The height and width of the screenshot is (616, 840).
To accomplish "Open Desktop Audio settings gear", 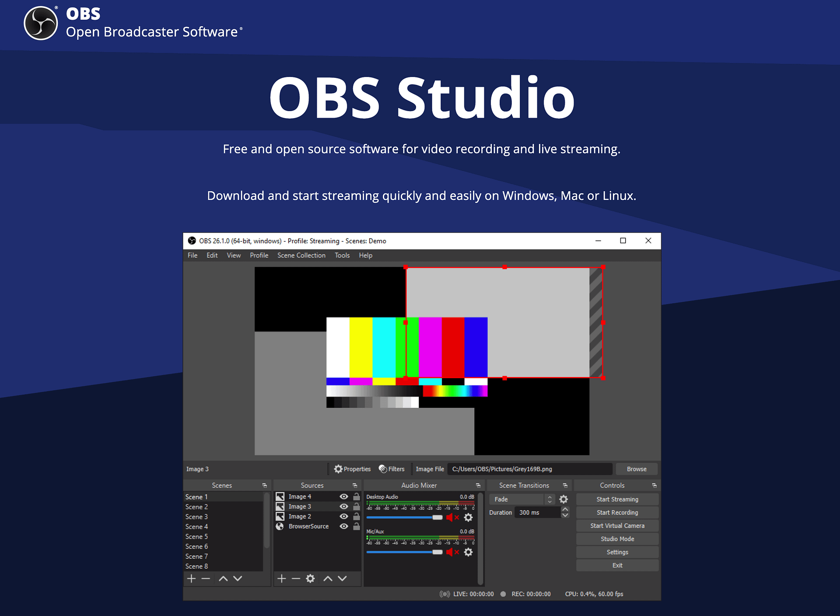I will 469,518.
